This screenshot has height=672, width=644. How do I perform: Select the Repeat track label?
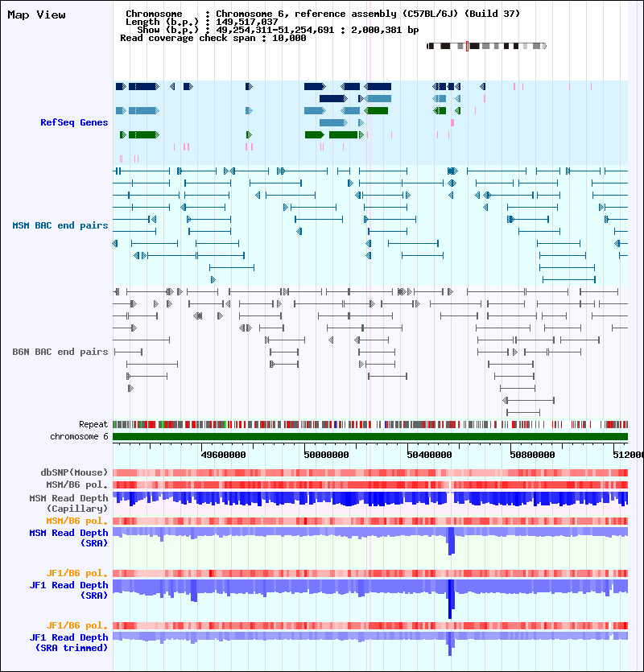click(93, 424)
